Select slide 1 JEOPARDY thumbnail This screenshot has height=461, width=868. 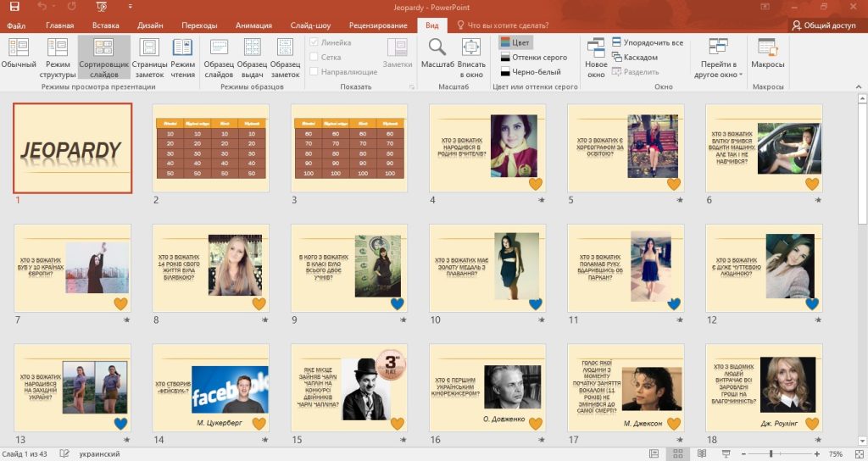click(73, 148)
